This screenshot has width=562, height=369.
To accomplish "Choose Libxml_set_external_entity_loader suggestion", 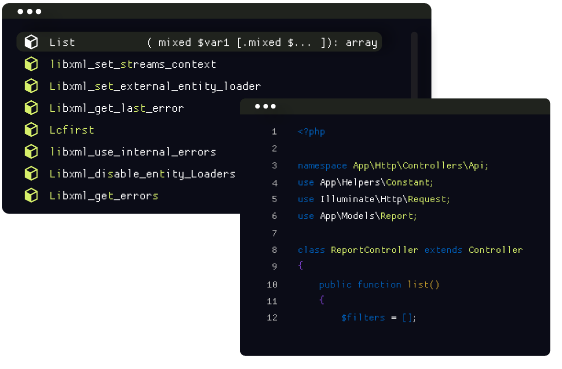I will [x=155, y=86].
